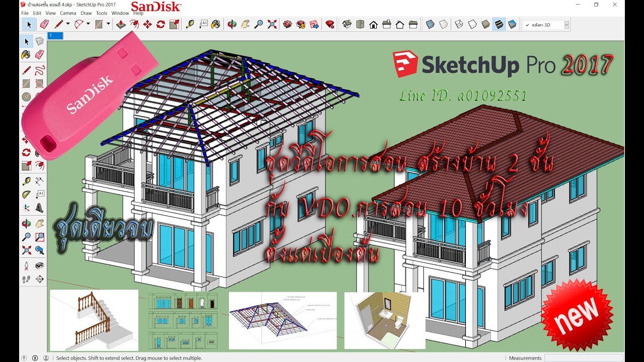The image size is (644, 362).
Task: Click the Previous view tool
Action: (39, 250)
